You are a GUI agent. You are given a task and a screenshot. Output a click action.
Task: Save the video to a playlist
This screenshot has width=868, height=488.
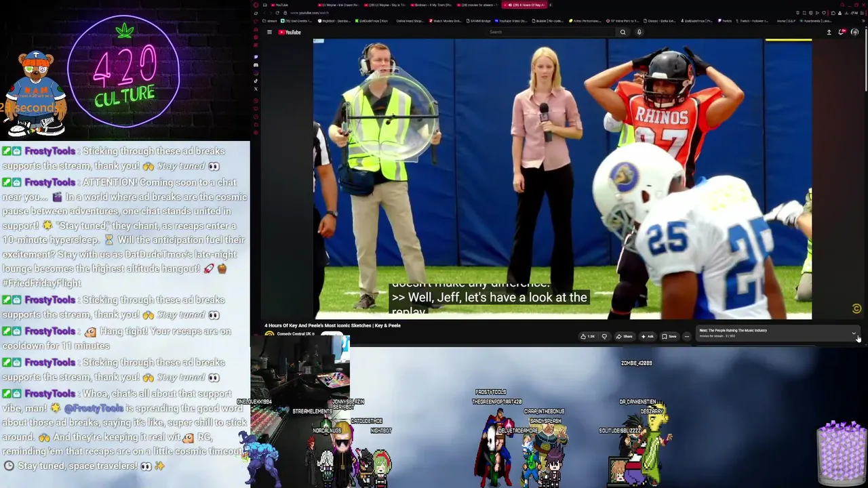[x=669, y=336]
